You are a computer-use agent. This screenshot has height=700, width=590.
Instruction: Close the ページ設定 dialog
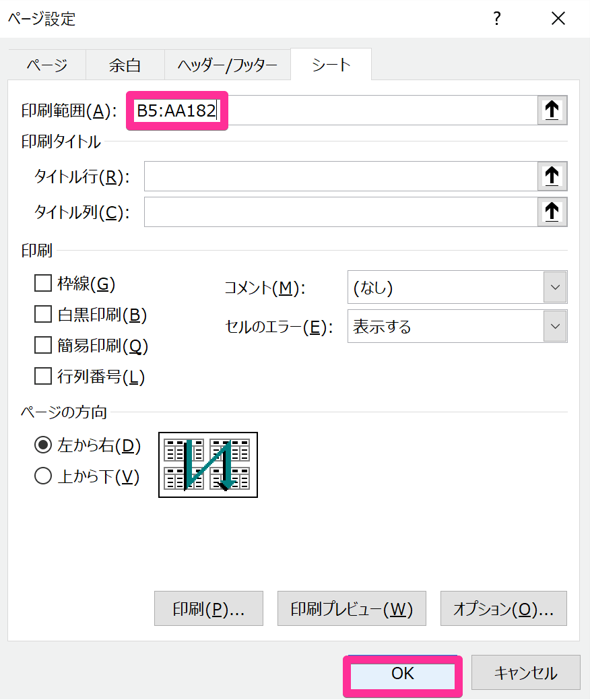tap(558, 19)
